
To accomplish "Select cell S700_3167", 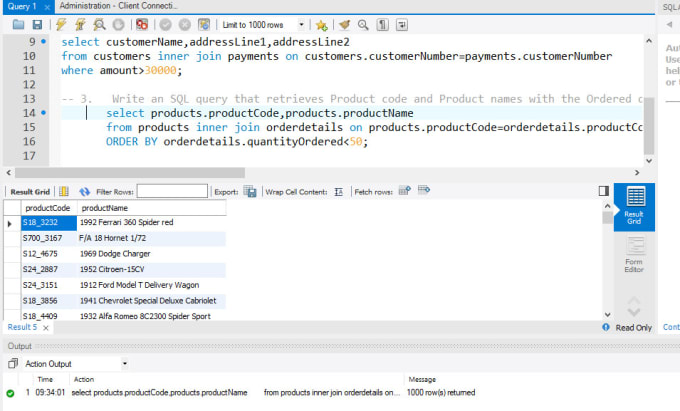I will coord(49,238).
